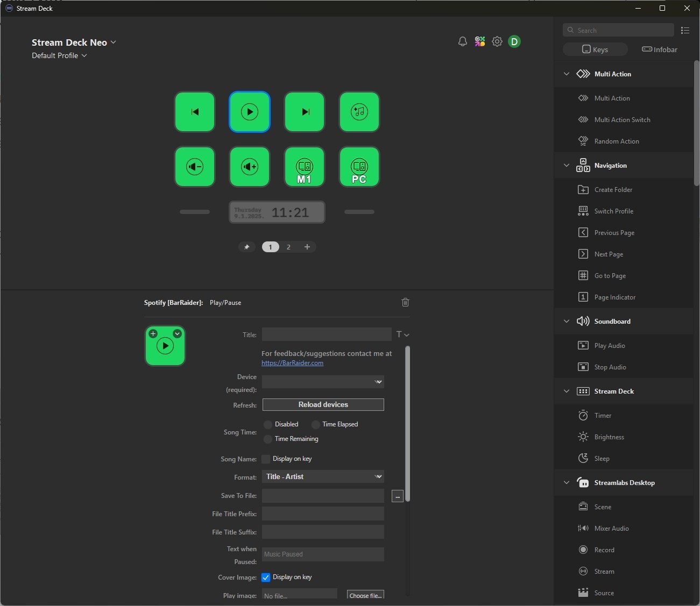Open the notifications bell
The image size is (700, 606).
(x=463, y=41)
